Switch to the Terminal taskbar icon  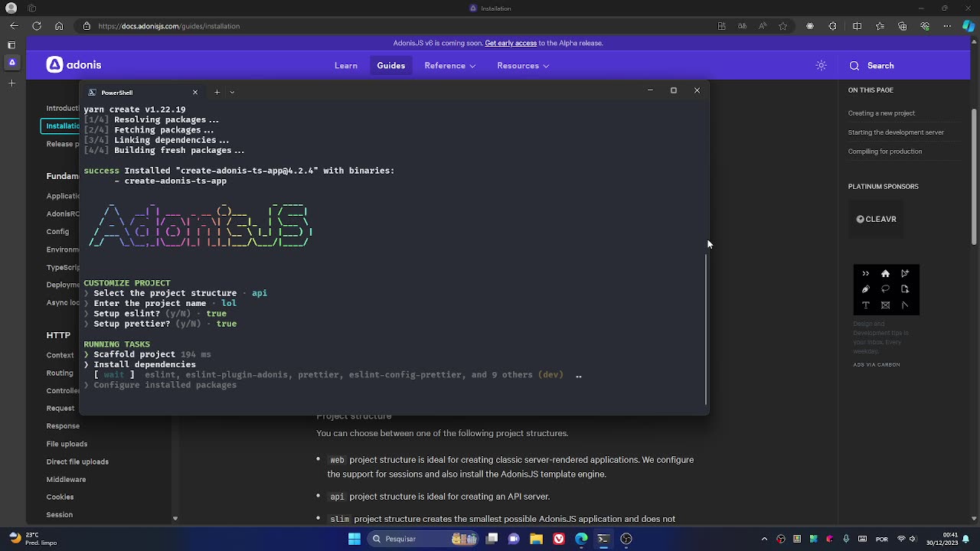tap(603, 539)
